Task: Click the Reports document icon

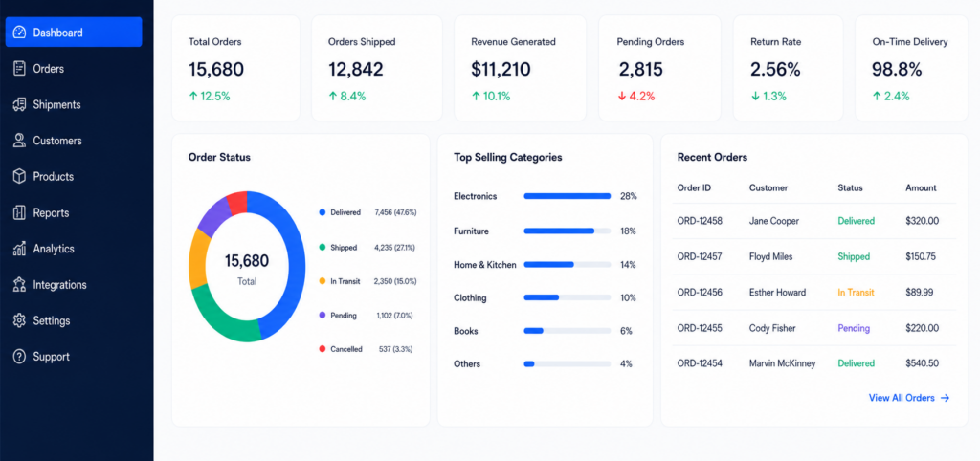Action: coord(19,212)
